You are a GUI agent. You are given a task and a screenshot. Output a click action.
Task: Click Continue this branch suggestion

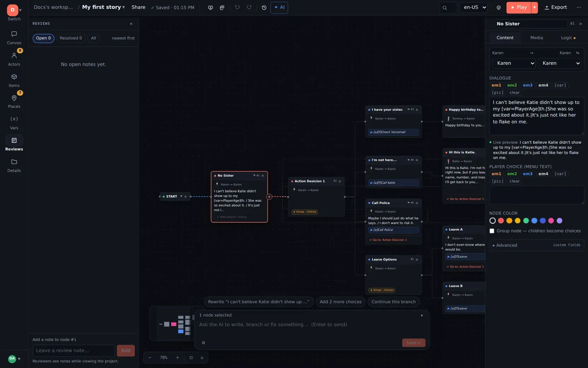[394, 302]
